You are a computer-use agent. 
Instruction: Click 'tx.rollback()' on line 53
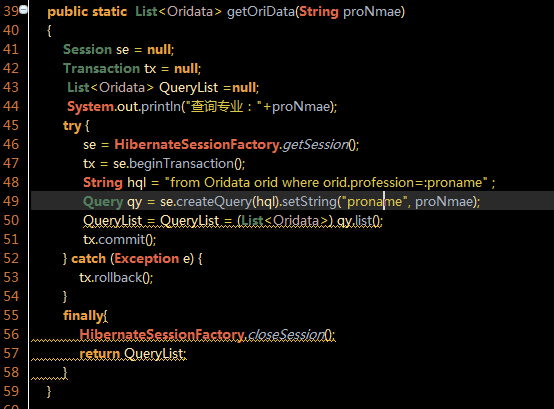point(115,278)
